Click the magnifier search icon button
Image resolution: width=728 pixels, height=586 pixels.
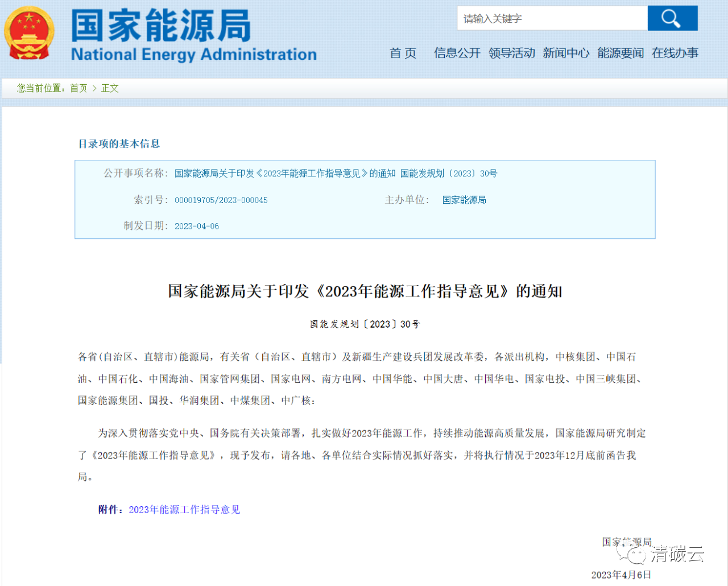(x=672, y=18)
